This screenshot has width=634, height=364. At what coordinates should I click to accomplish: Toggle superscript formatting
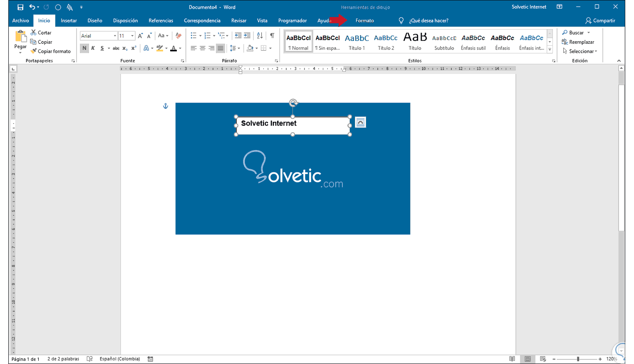tap(134, 48)
